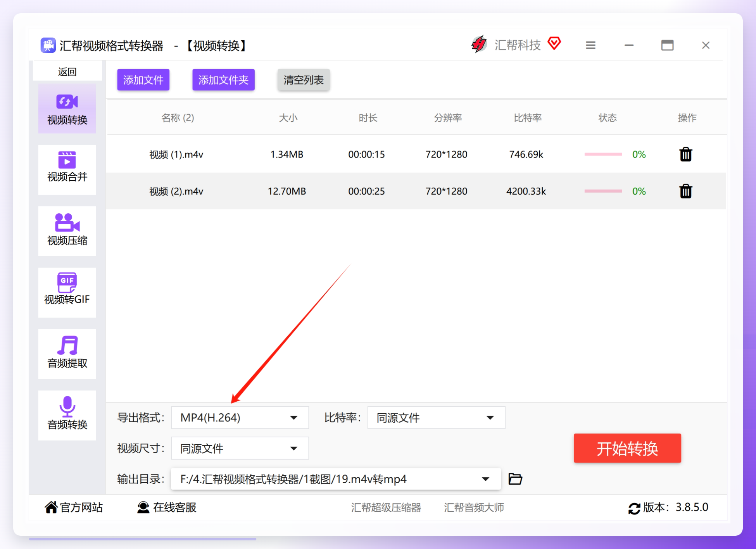Viewport: 756px width, 549px height.
Task: Open the 音频提取 sidebar tool
Action: [67, 354]
